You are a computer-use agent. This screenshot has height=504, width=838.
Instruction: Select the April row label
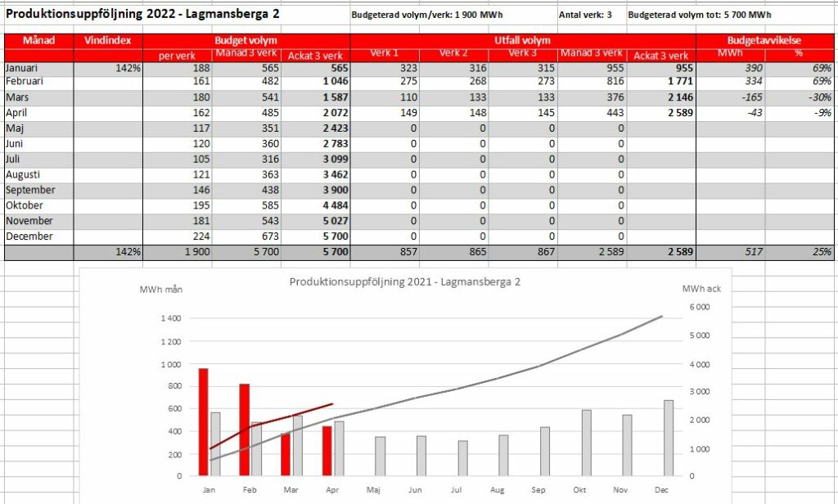click(16, 113)
